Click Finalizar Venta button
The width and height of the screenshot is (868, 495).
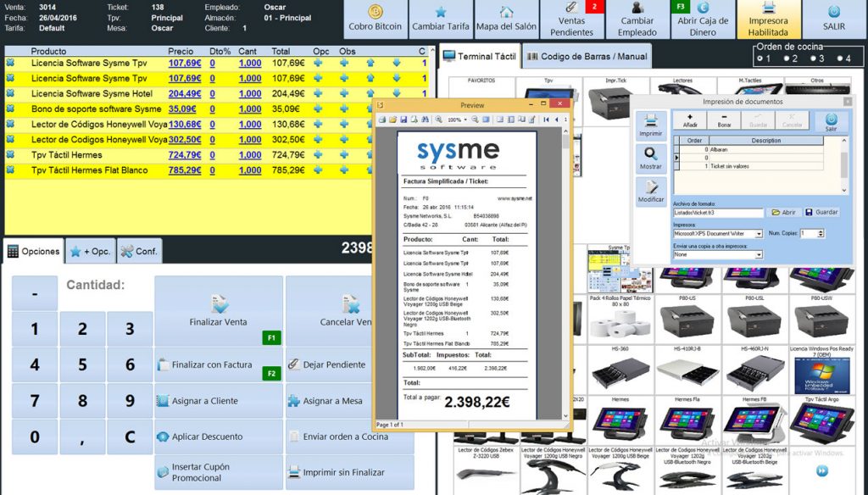click(x=219, y=312)
